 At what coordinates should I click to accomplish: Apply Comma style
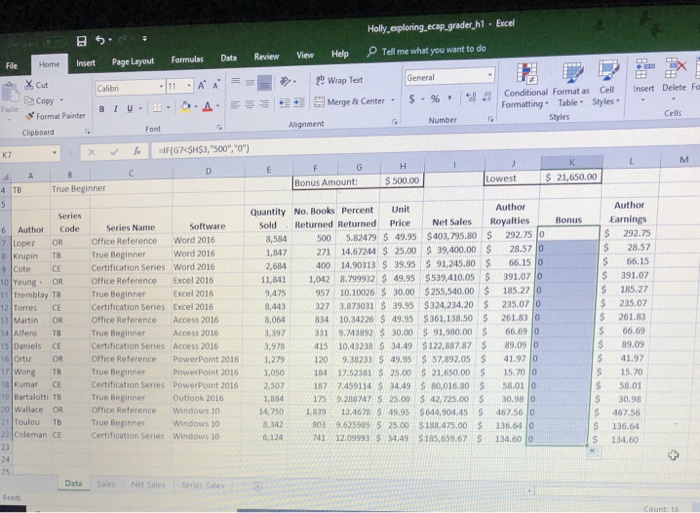point(450,97)
